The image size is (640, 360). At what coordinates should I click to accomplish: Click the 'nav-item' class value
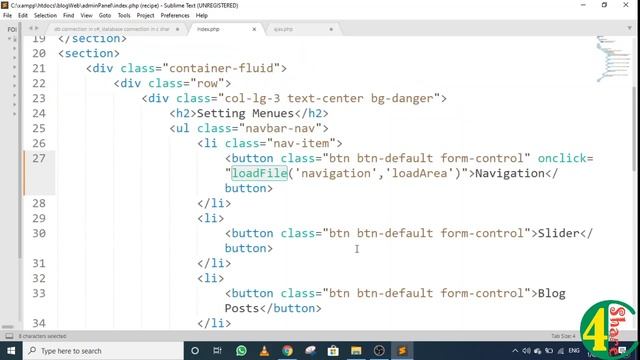tap(301, 144)
